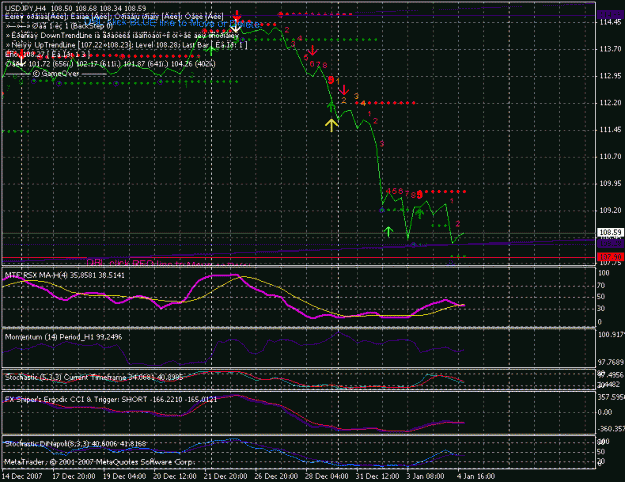Click the 3 Jan 08:00 time label

point(425,476)
